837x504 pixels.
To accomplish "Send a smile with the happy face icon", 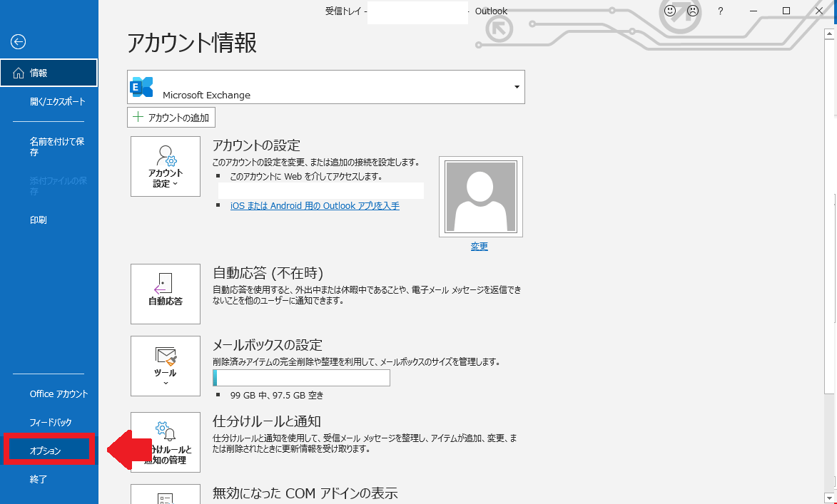I will (670, 11).
